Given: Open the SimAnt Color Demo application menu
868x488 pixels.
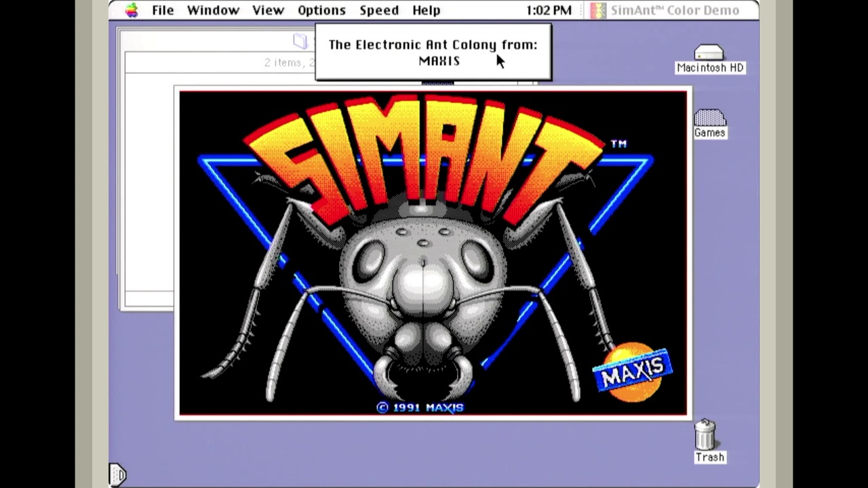Looking at the screenshot, I should pyautogui.click(x=665, y=10).
